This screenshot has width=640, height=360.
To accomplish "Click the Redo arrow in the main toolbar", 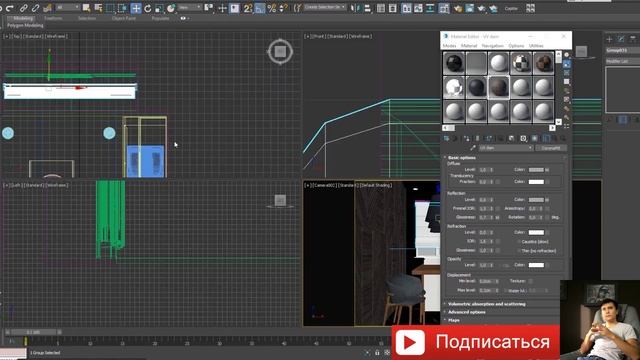I will [x=10, y=8].
